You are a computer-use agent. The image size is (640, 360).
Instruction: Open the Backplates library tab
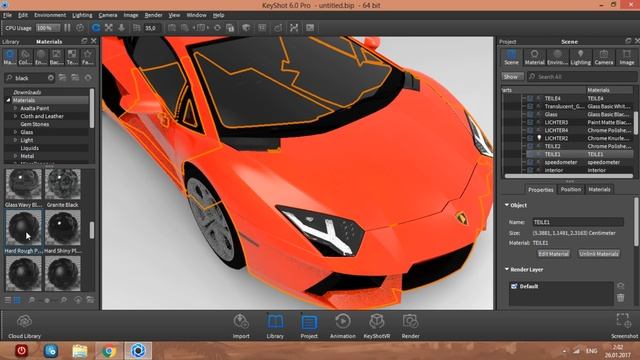coord(56,57)
